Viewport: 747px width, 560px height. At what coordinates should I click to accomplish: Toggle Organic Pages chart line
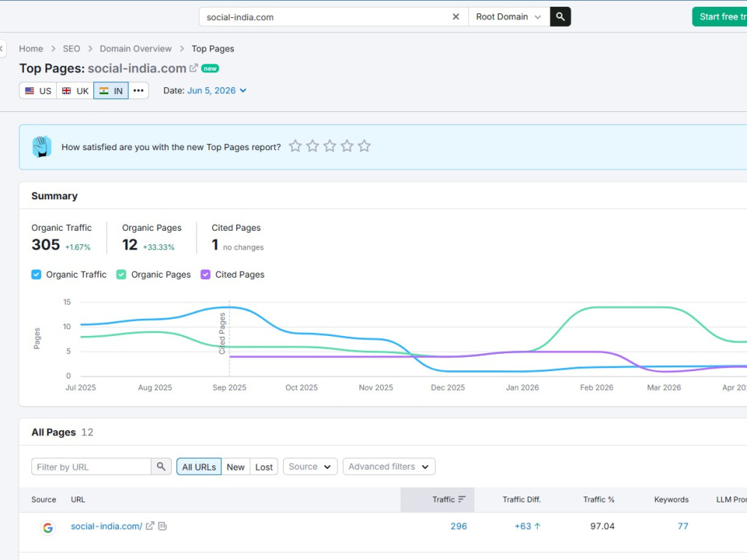point(122,274)
